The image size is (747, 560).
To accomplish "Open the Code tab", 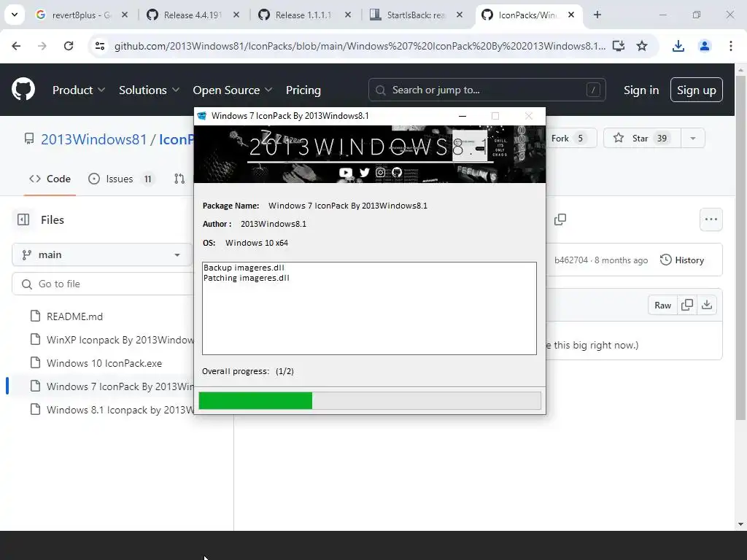I will [50, 179].
